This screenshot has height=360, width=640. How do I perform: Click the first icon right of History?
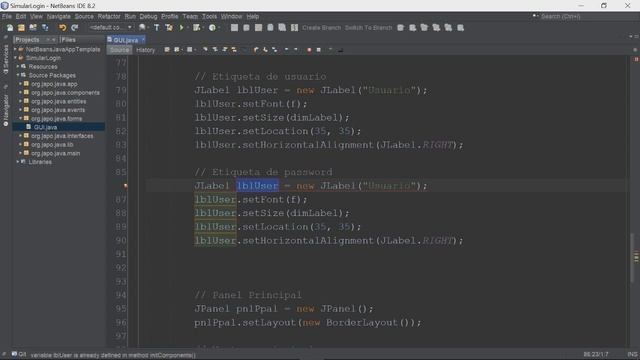(x=167, y=50)
